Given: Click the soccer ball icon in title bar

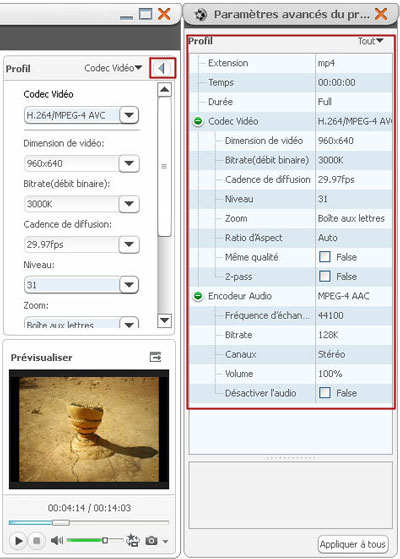Looking at the screenshot, I should tap(201, 15).
